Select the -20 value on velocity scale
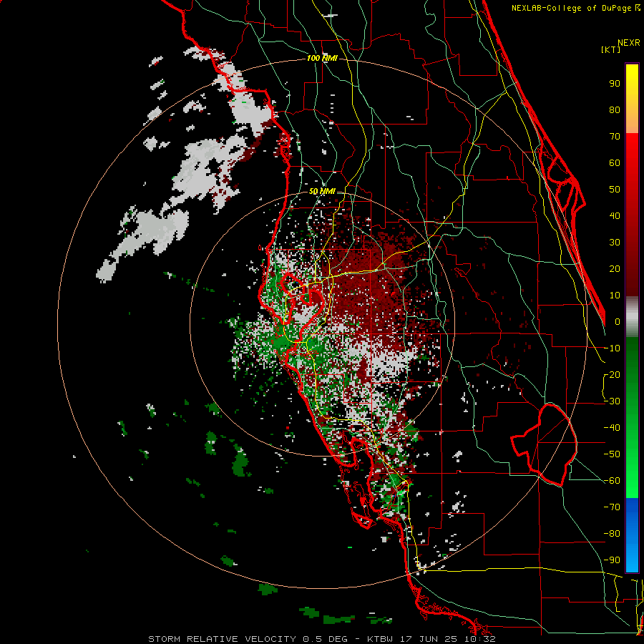 coord(612,375)
